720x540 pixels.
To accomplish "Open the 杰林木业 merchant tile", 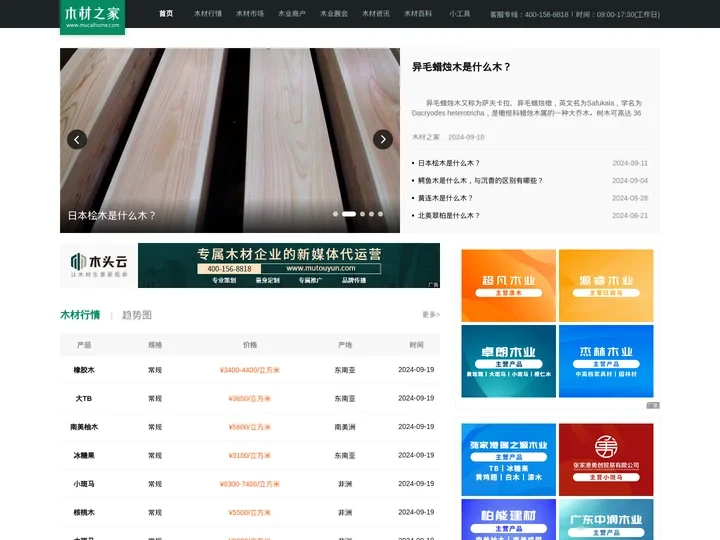I will tap(606, 361).
